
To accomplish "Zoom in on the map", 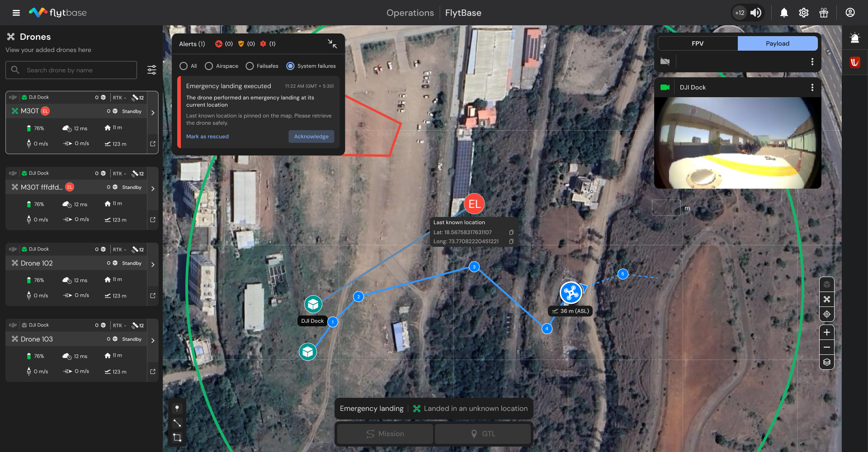I will 827,333.
